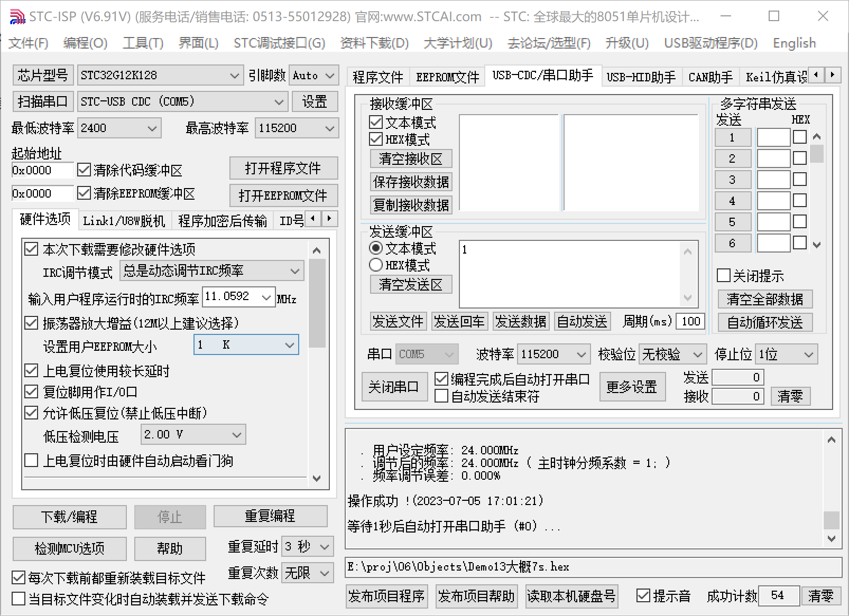Switch to USB-HID助手 tab
849x616 pixels.
(x=641, y=77)
